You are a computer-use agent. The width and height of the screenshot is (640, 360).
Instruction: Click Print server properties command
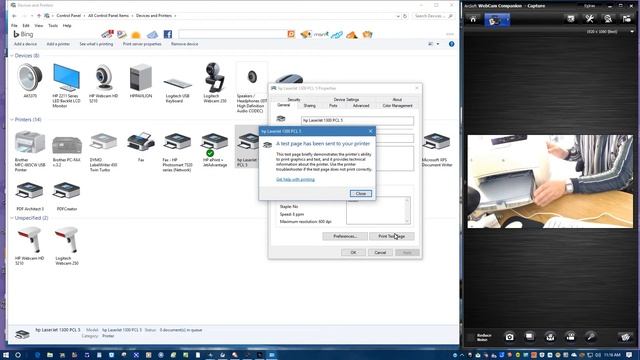(142, 44)
